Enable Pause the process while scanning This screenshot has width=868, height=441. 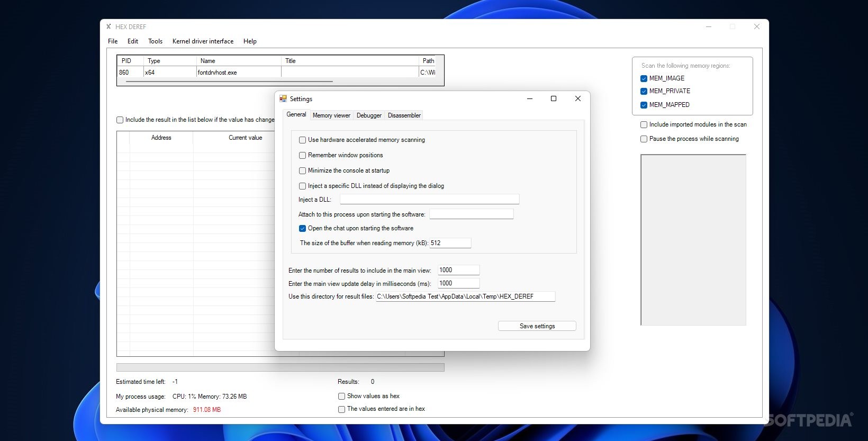[x=644, y=139]
